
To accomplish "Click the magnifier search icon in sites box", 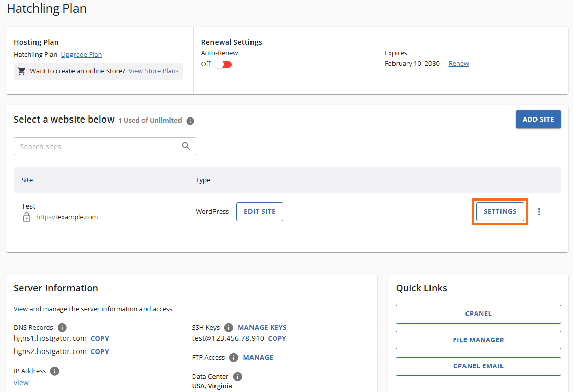I will tap(186, 146).
